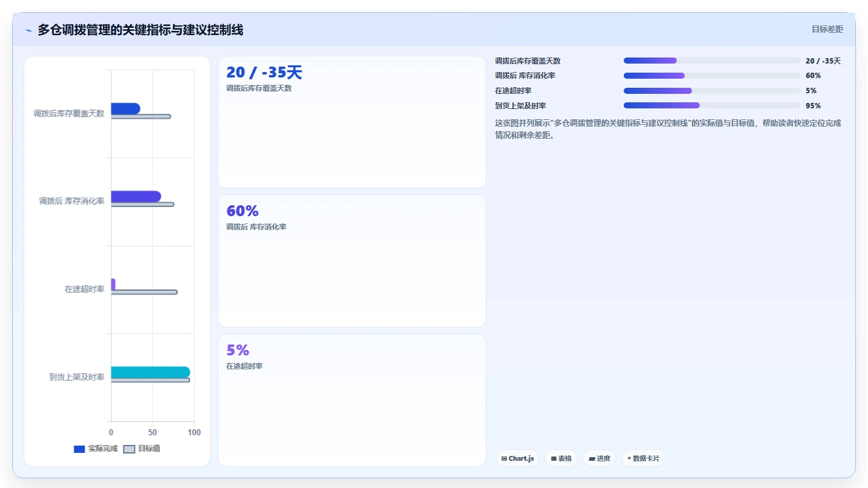Screen dimensions: 868x488
Task: Click 调拨后 库存消化率 label under 60% card
Action: point(256,227)
